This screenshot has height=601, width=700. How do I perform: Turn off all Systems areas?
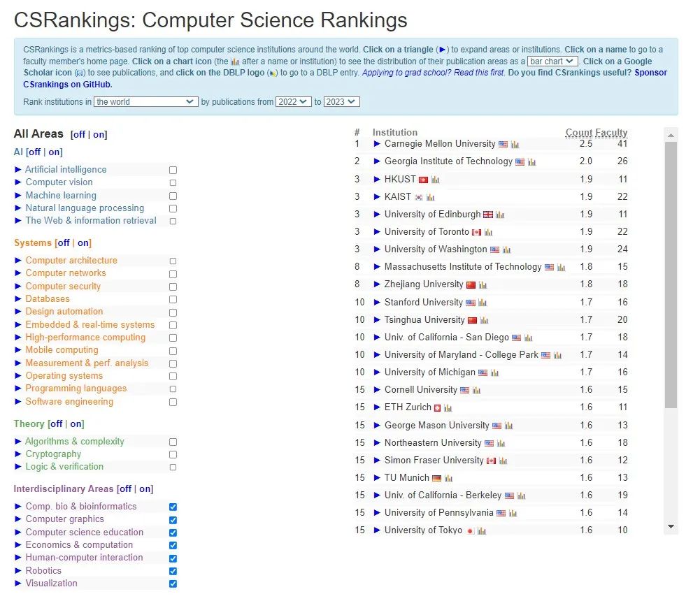(64, 243)
